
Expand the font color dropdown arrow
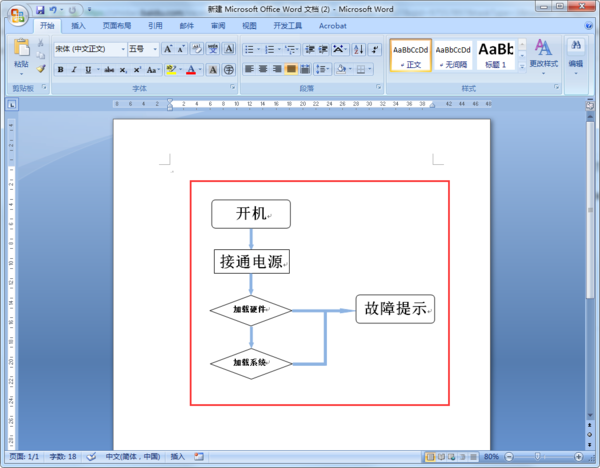coord(200,70)
